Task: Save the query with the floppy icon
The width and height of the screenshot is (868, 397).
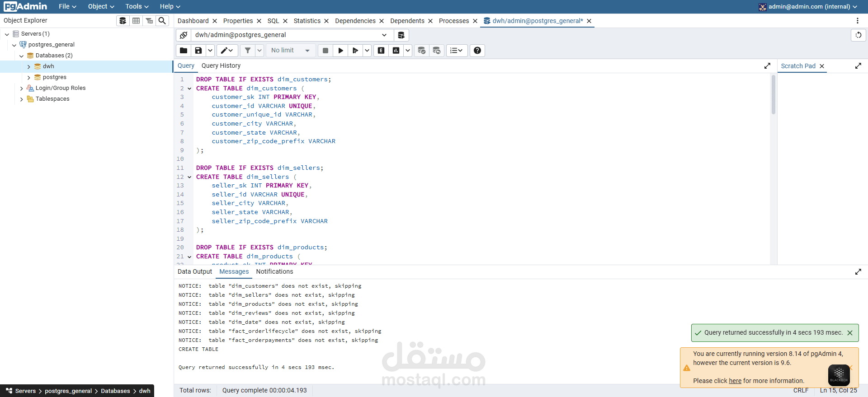Action: 198,51
